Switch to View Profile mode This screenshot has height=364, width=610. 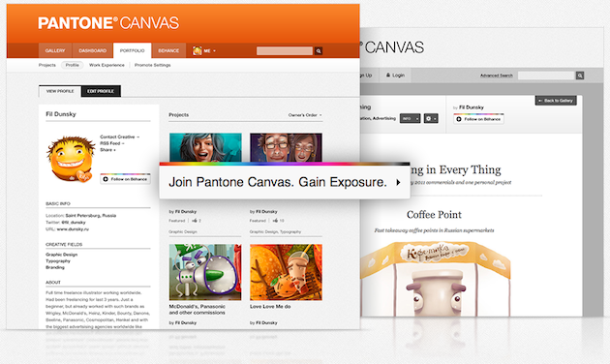point(60,91)
